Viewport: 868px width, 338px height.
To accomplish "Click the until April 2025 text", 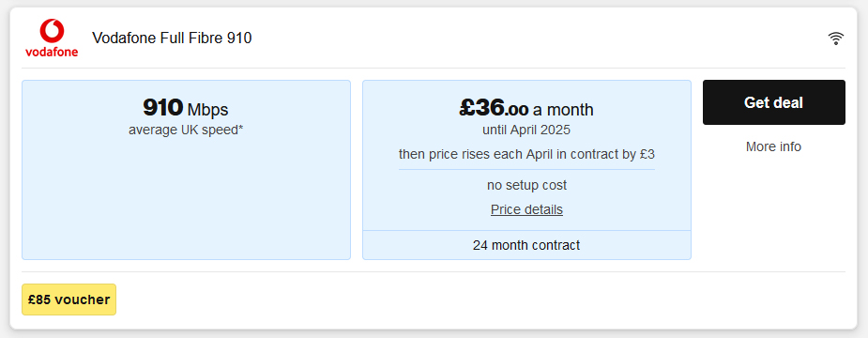I will coord(526,131).
